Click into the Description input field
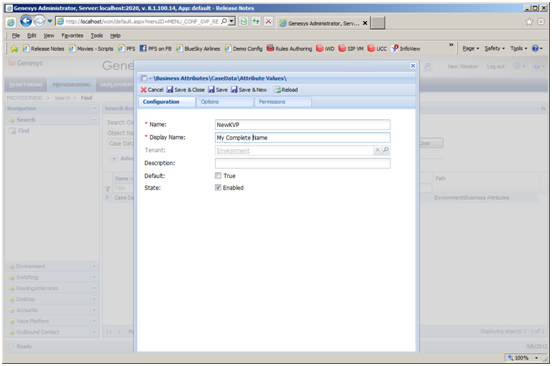 coord(302,163)
